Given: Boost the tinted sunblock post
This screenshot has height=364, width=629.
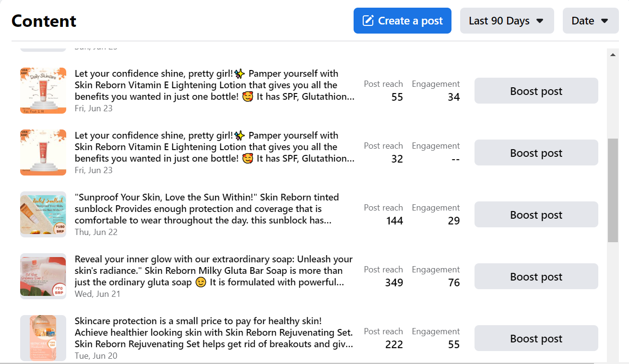Looking at the screenshot, I should click(x=536, y=214).
